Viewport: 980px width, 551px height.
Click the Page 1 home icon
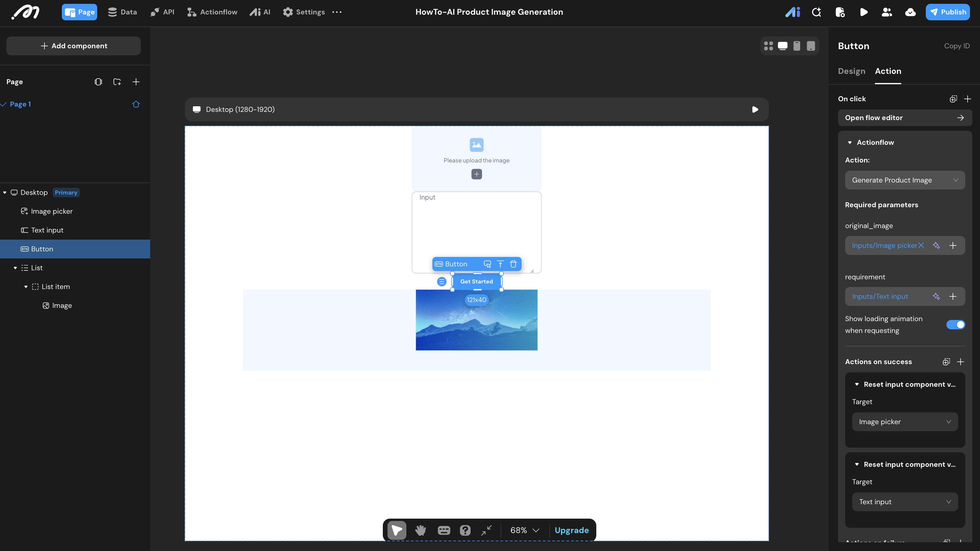pos(136,104)
